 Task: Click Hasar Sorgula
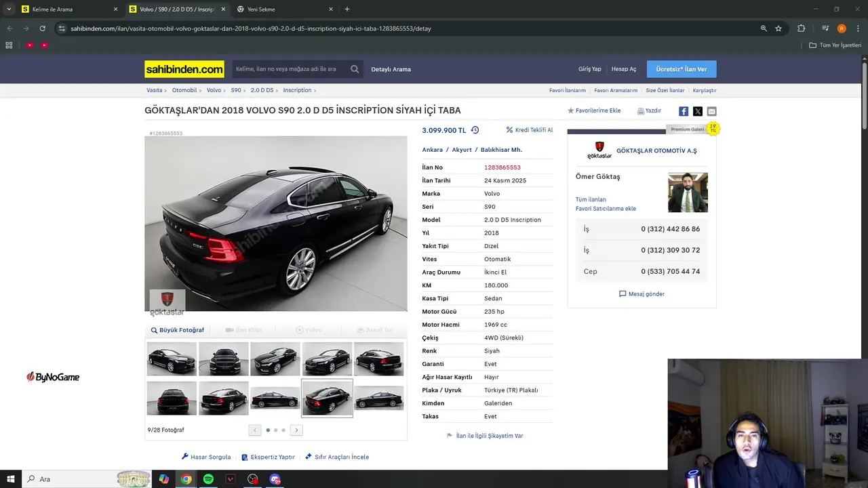point(206,457)
